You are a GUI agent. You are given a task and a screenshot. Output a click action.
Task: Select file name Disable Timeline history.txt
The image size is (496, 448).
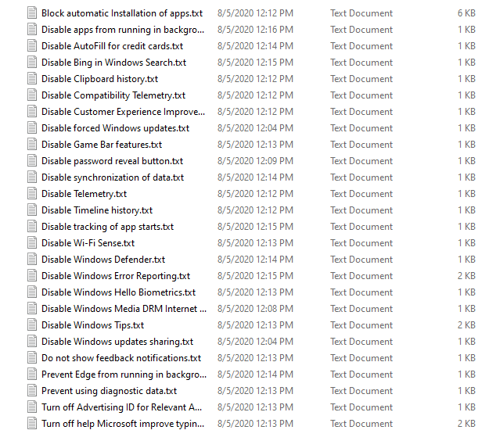(97, 211)
